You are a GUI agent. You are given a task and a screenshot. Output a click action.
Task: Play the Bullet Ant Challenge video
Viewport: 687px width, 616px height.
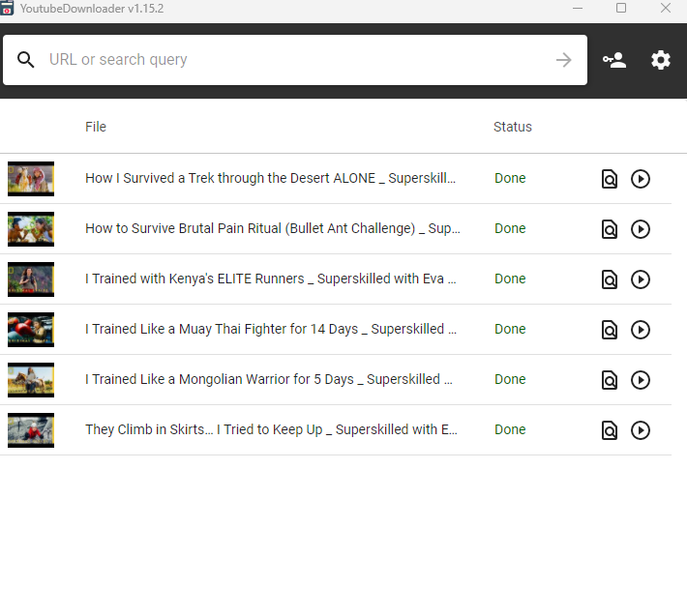pos(641,229)
